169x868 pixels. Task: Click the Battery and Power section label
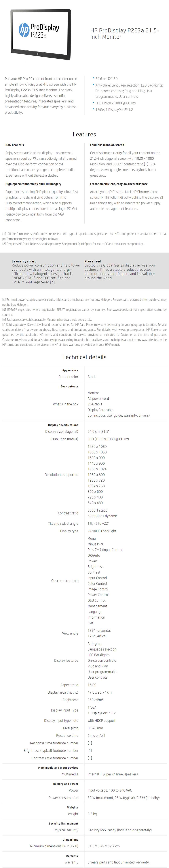(x=65, y=784)
